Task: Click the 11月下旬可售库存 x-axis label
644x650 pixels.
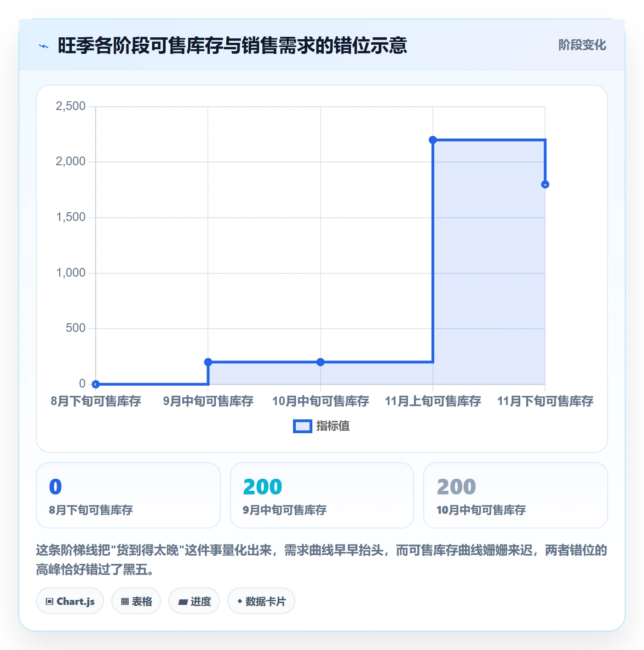Action: (545, 401)
